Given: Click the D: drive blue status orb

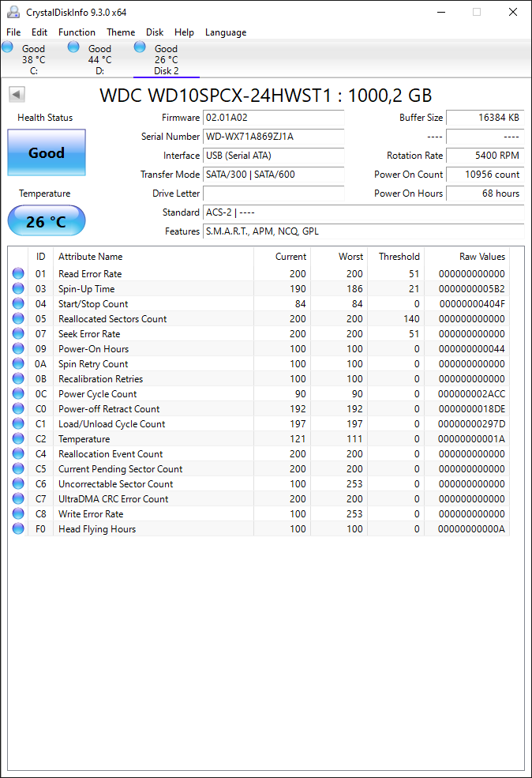Looking at the screenshot, I should pos(73,47).
